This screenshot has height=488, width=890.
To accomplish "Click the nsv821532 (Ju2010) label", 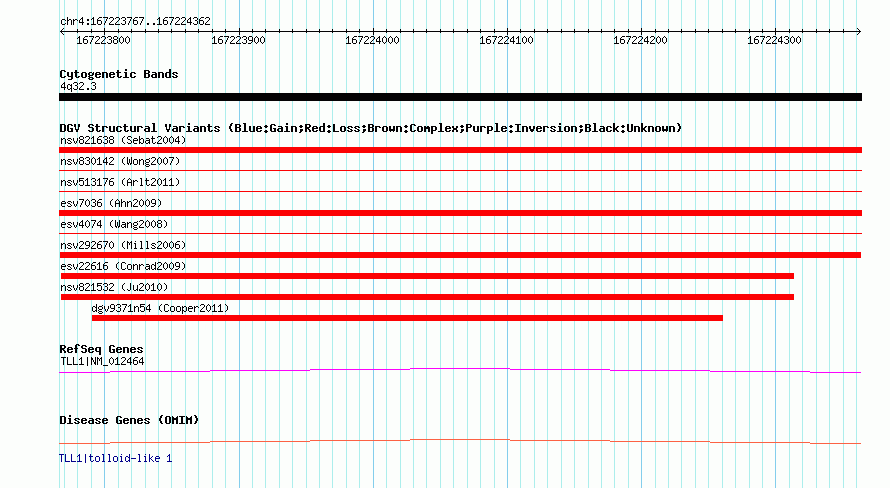I will pyautogui.click(x=114, y=287).
